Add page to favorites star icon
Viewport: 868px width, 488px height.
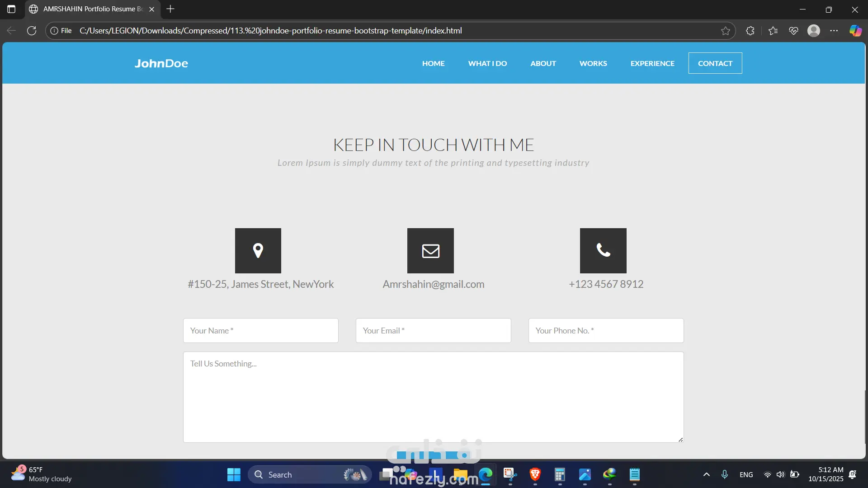point(726,31)
